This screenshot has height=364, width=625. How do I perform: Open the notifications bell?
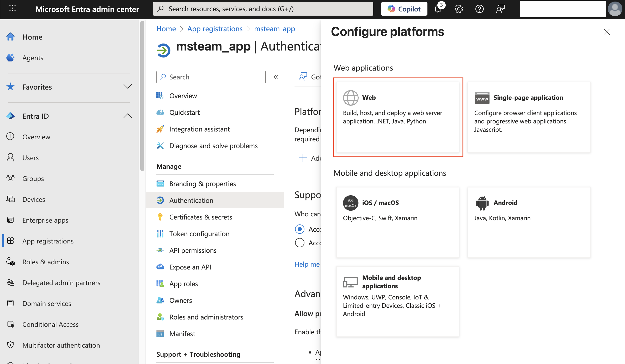tap(438, 9)
